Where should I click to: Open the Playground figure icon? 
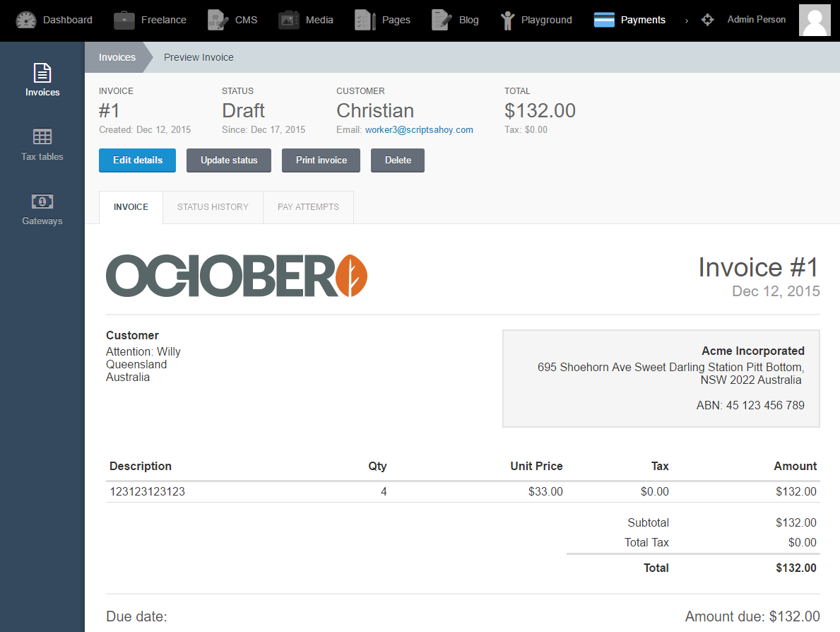[x=507, y=21]
